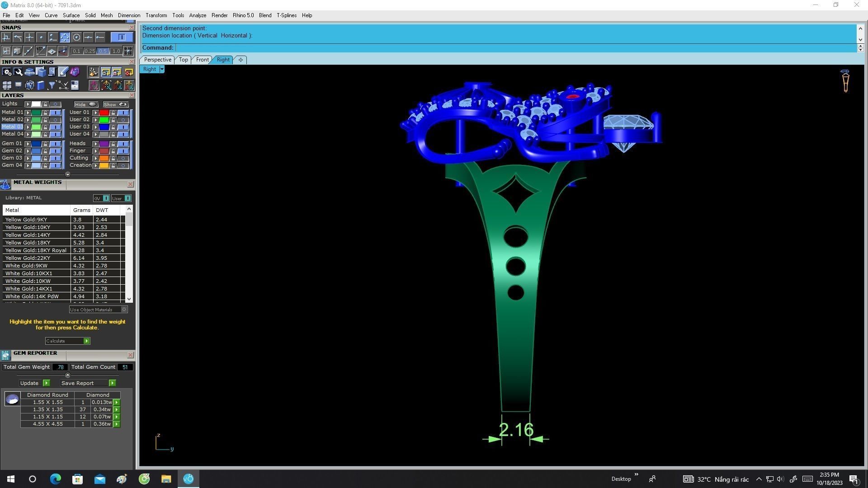Open the settings gears icon
The height and width of the screenshot is (488, 868).
7,72
